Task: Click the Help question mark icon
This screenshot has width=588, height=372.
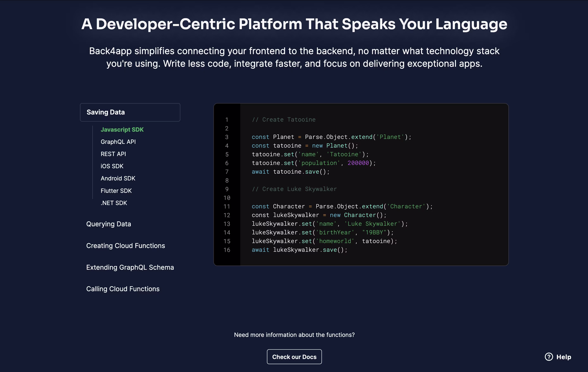Action: point(549,357)
